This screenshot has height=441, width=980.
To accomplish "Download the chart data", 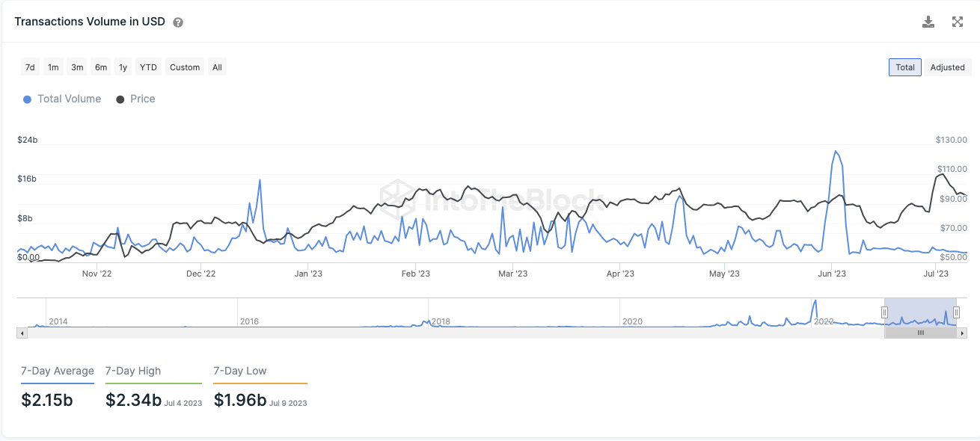I will [x=928, y=22].
